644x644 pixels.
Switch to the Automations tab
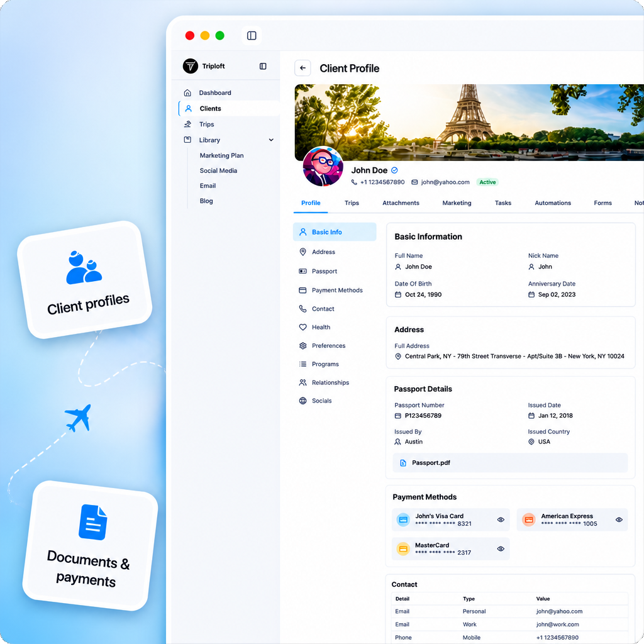click(553, 203)
